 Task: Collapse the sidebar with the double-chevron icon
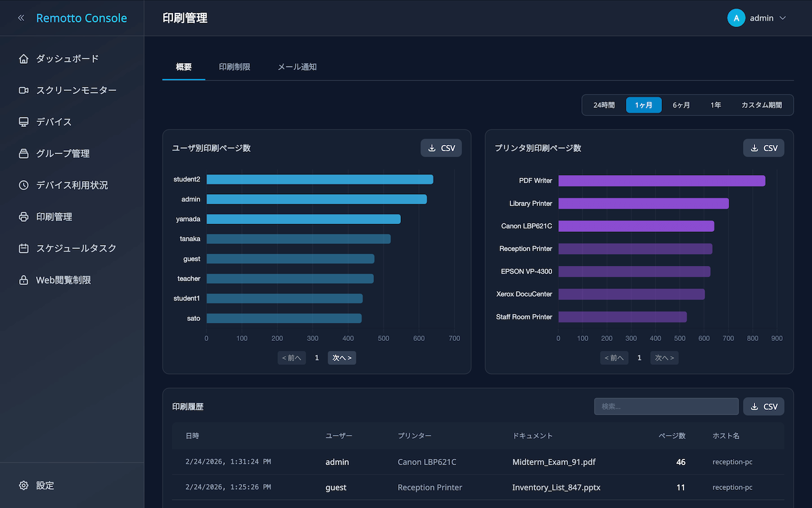(21, 18)
